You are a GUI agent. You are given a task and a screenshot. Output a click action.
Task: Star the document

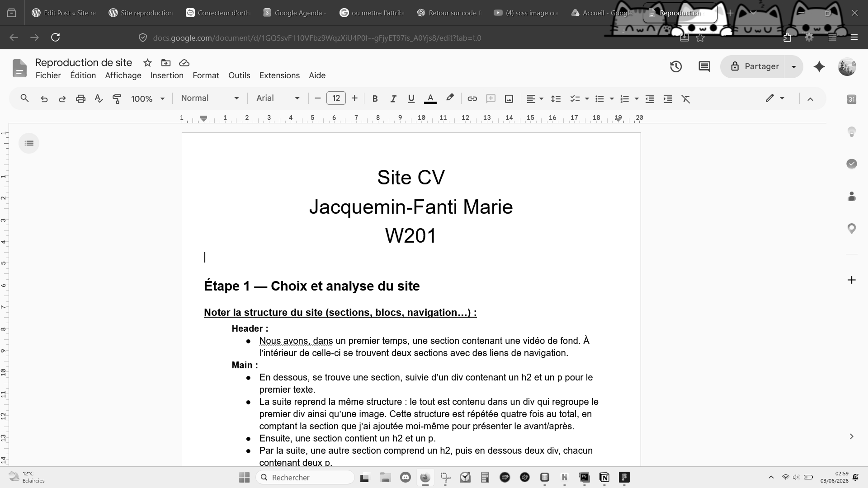pyautogui.click(x=147, y=63)
